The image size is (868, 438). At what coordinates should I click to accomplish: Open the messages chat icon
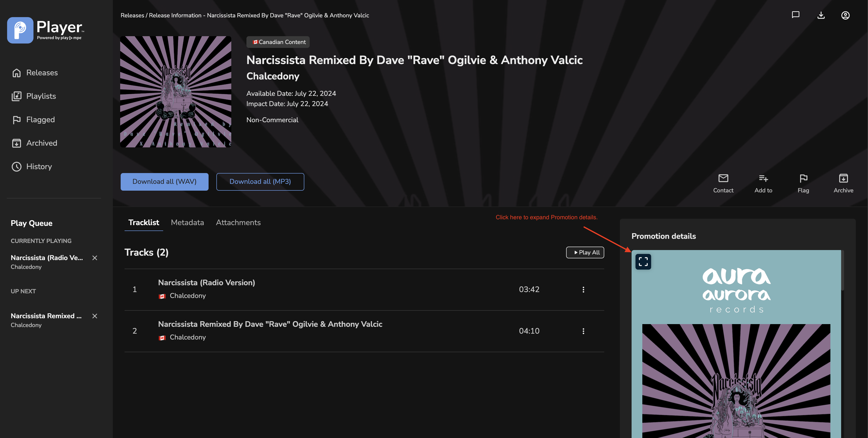[795, 15]
